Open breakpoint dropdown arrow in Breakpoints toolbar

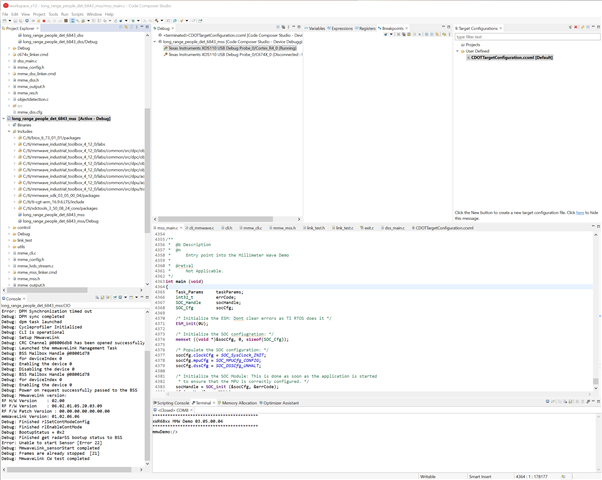(x=391, y=34)
